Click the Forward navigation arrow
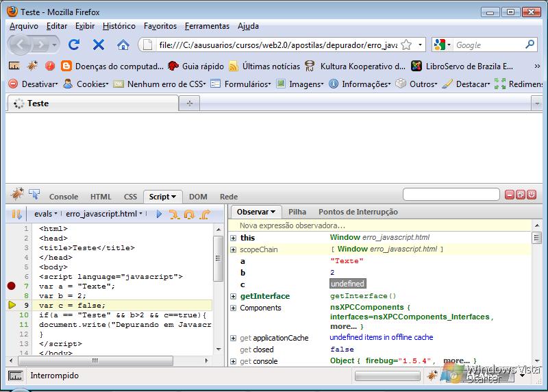The height and width of the screenshot is (392, 548). [41, 45]
